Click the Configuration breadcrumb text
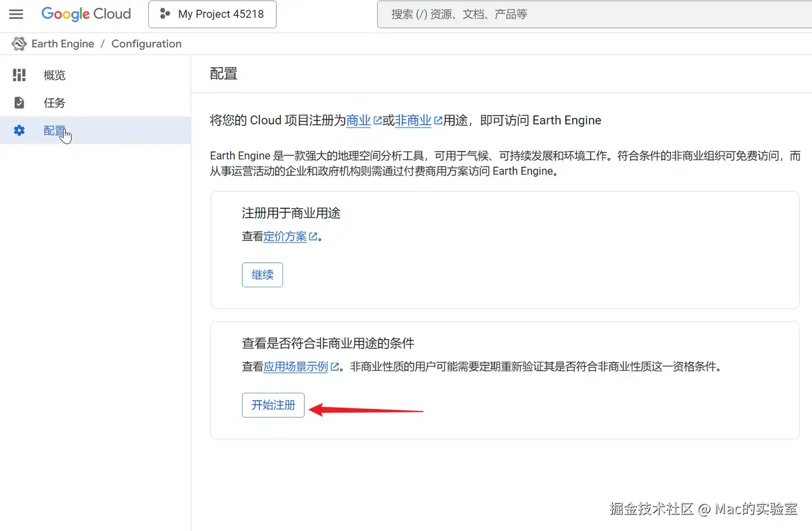This screenshot has width=812, height=531. pos(147,44)
